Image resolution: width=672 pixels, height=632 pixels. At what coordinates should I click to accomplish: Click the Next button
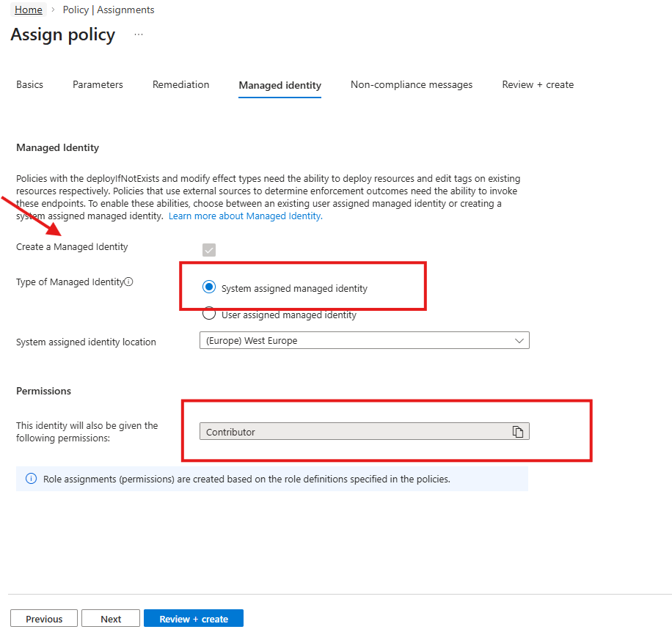pos(111,619)
